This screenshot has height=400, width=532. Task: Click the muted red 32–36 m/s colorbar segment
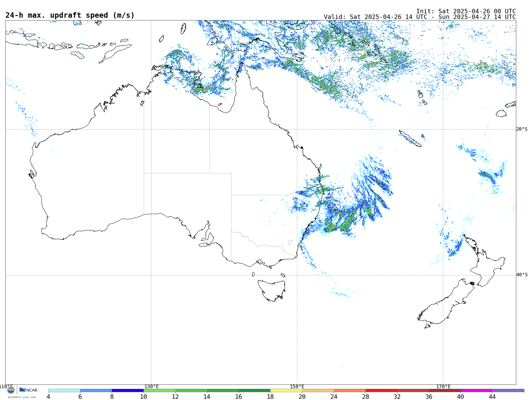coord(413,391)
